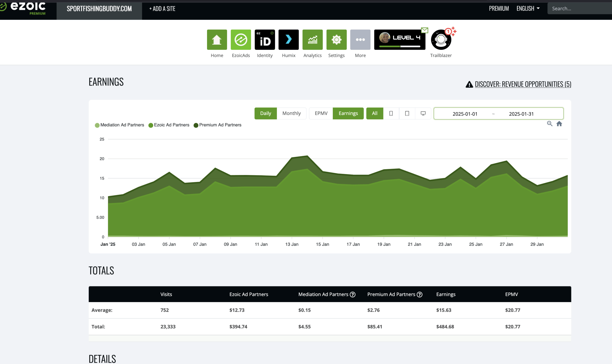
Task: Open Discover: Revenue Opportunities (5) link
Action: (x=523, y=84)
